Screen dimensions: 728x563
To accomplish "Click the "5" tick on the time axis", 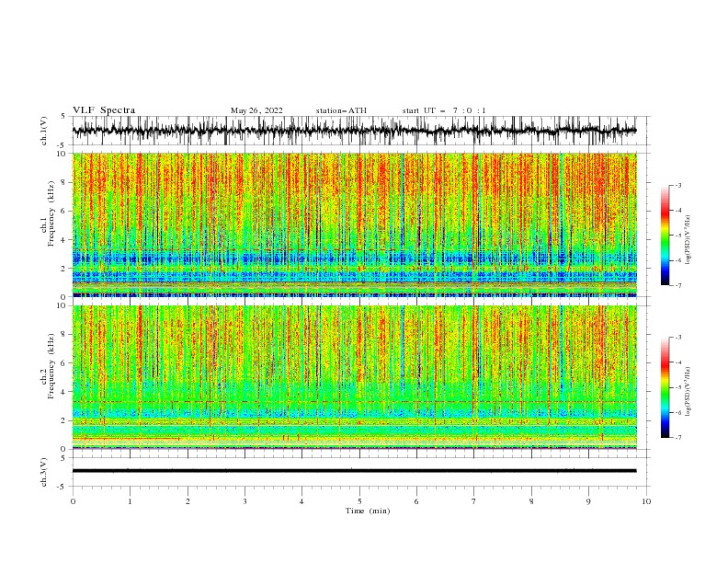I will click(359, 501).
